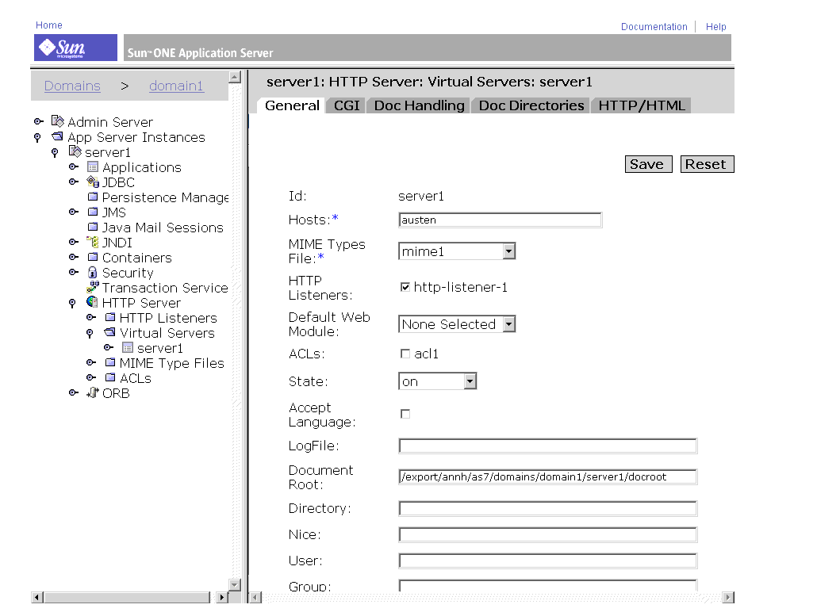
Task: Go to the Domains breadcrumb link
Action: point(72,86)
